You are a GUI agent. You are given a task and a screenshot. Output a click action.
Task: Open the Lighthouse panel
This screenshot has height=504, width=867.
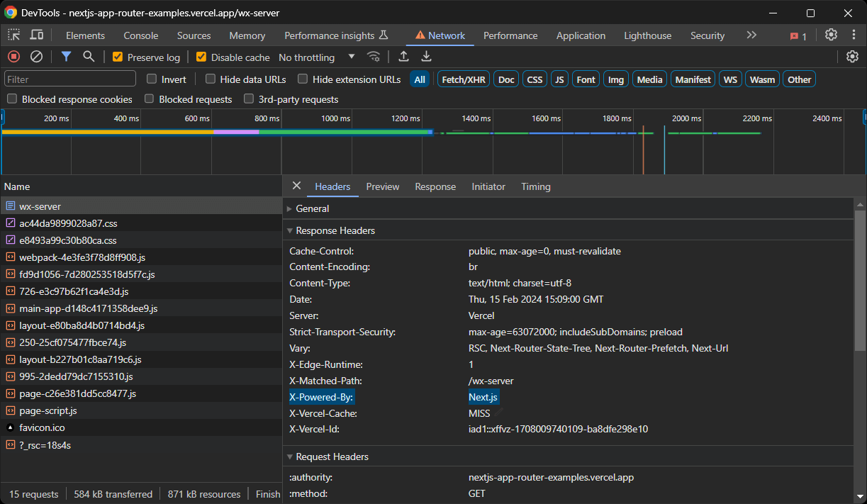[x=647, y=35]
